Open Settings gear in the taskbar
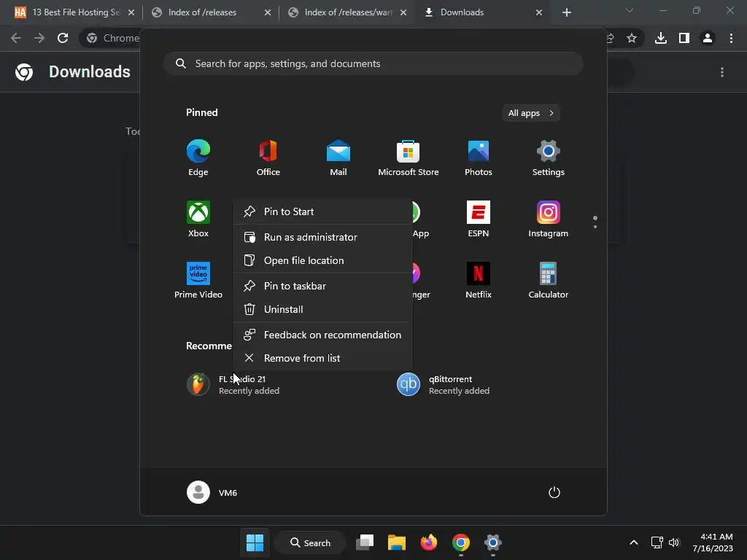This screenshot has width=747, height=560. 493,542
